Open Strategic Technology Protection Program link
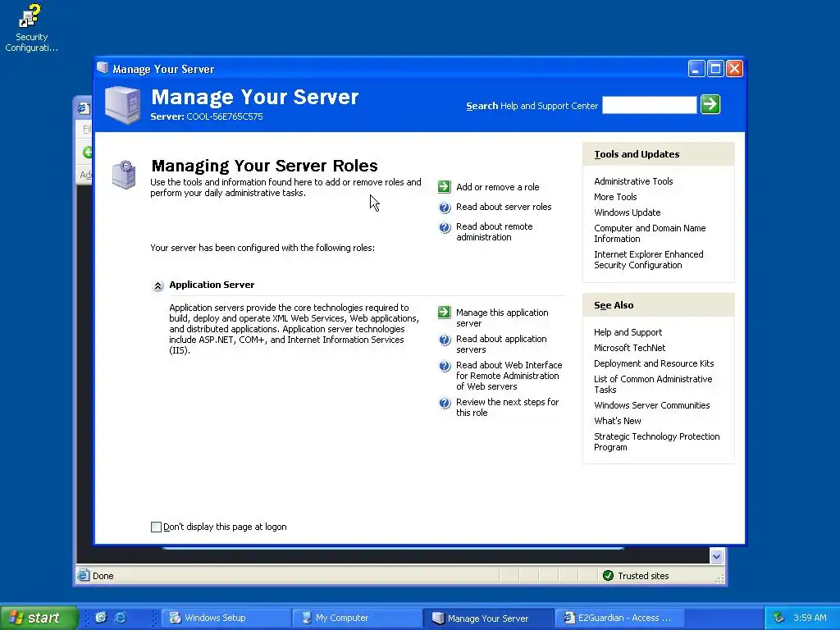 pos(657,442)
